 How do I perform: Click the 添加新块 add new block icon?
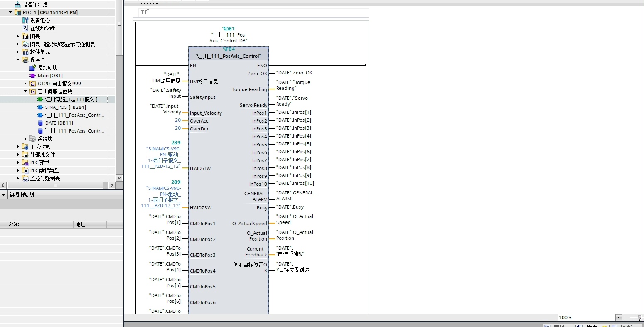[x=32, y=68]
